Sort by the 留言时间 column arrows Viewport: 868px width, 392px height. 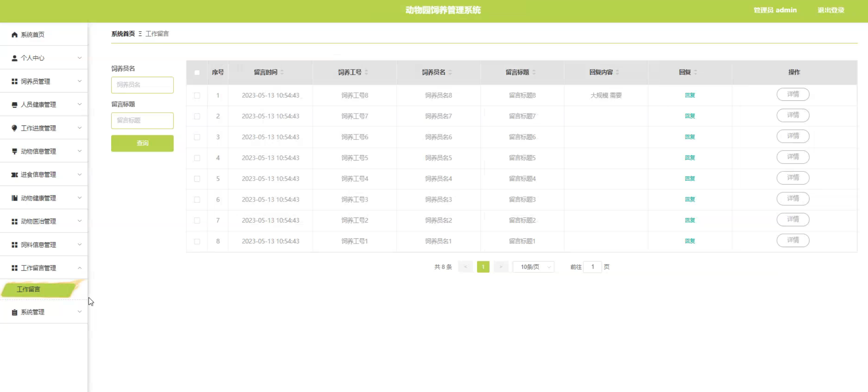[x=282, y=72]
